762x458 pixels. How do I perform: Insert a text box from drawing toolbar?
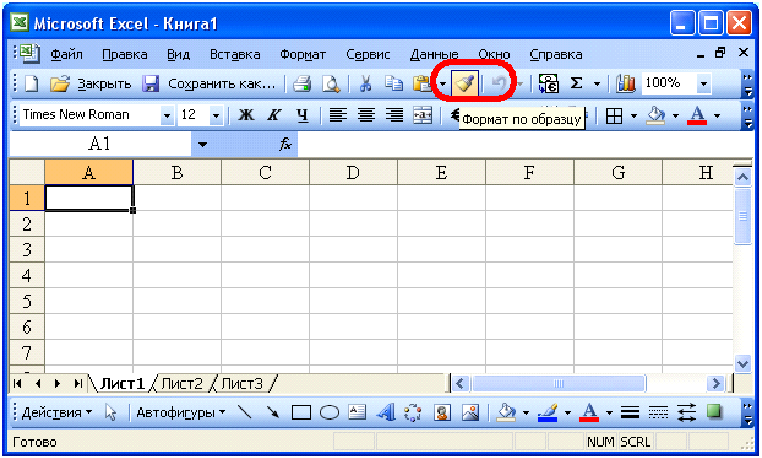tap(357, 412)
